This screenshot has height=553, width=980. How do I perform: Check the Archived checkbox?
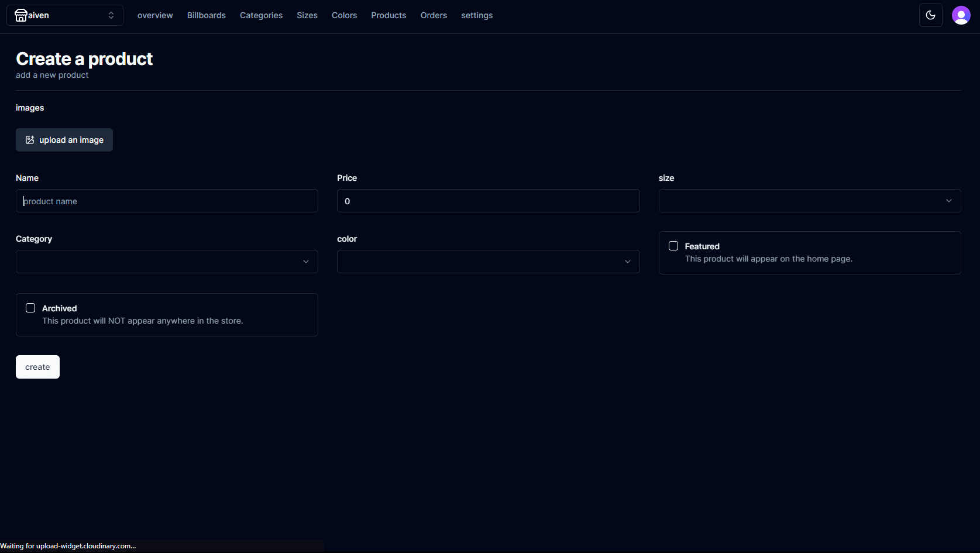pyautogui.click(x=30, y=308)
